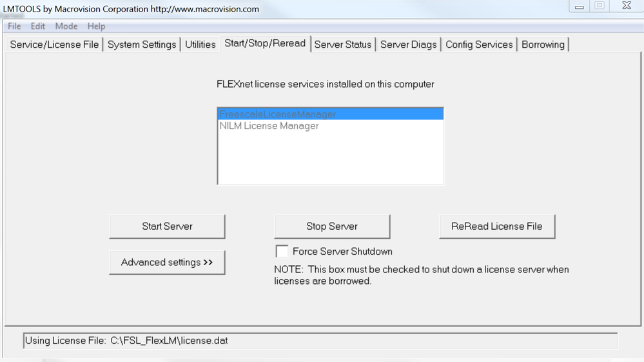Select NILM License Manager service
Image resolution: width=644 pixels, height=362 pixels.
[269, 126]
